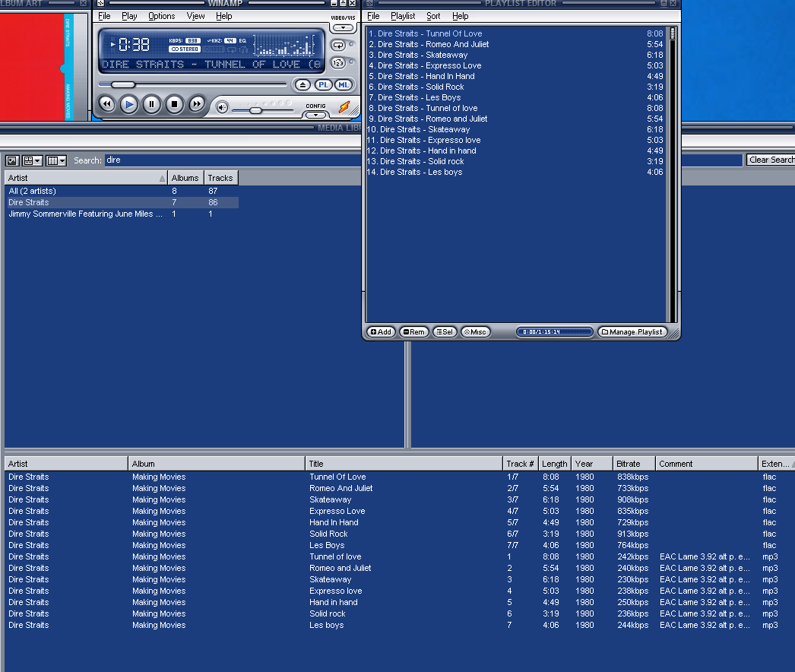Image resolution: width=795 pixels, height=672 pixels.
Task: Click the red album art thumbnail
Action: point(36,66)
